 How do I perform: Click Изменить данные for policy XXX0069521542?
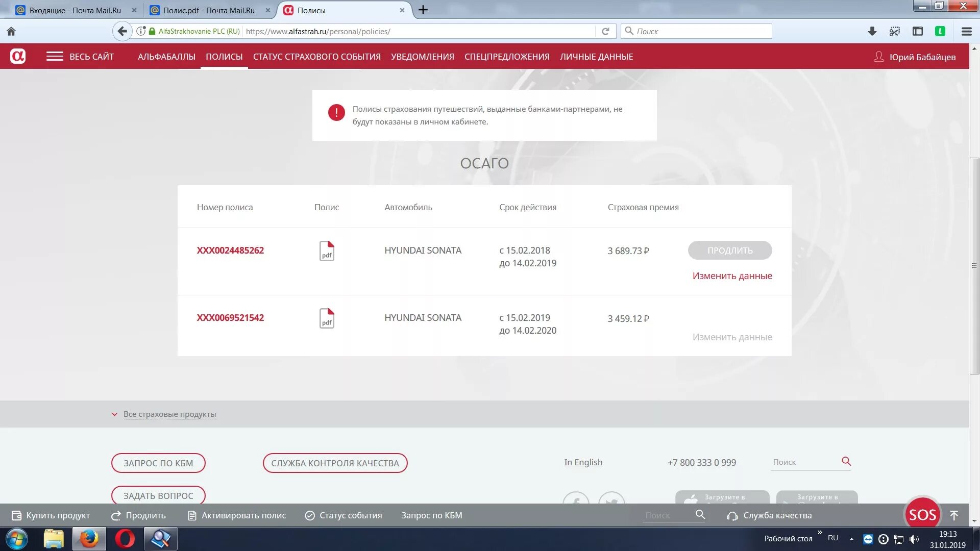click(x=732, y=337)
